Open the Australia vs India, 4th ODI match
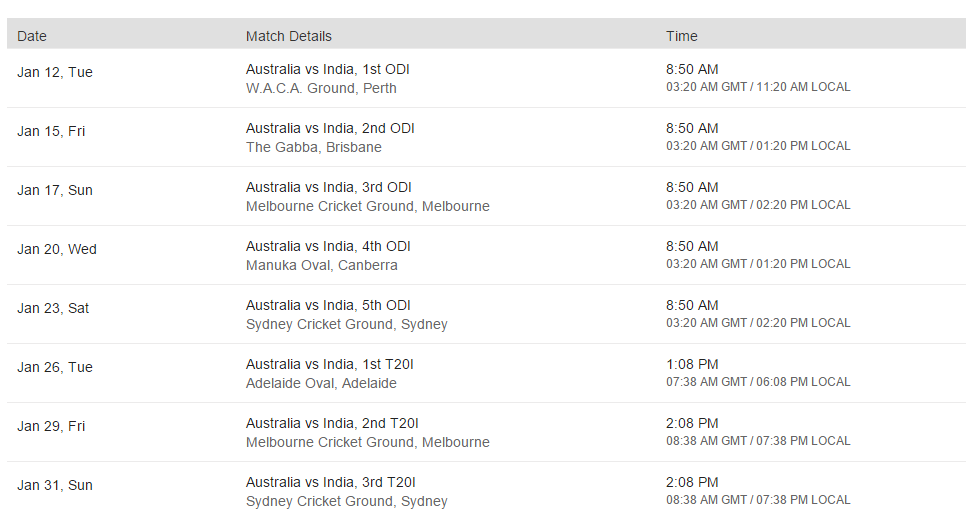 pyautogui.click(x=328, y=247)
